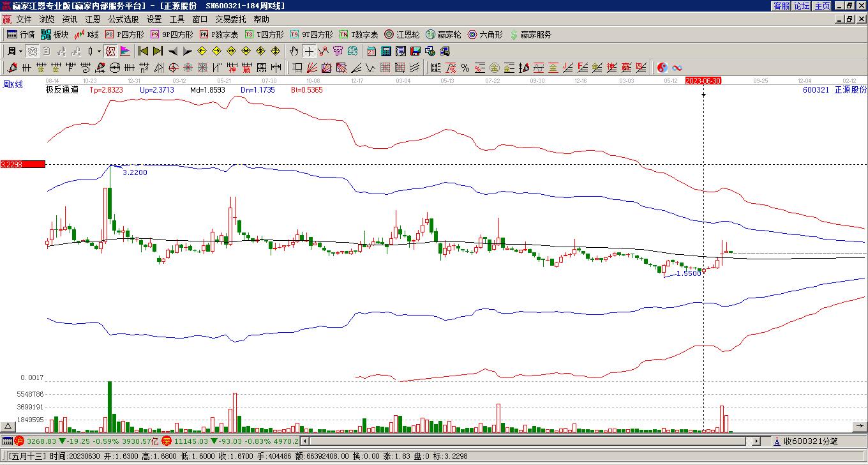Open the 资讯 menu

[x=70, y=20]
